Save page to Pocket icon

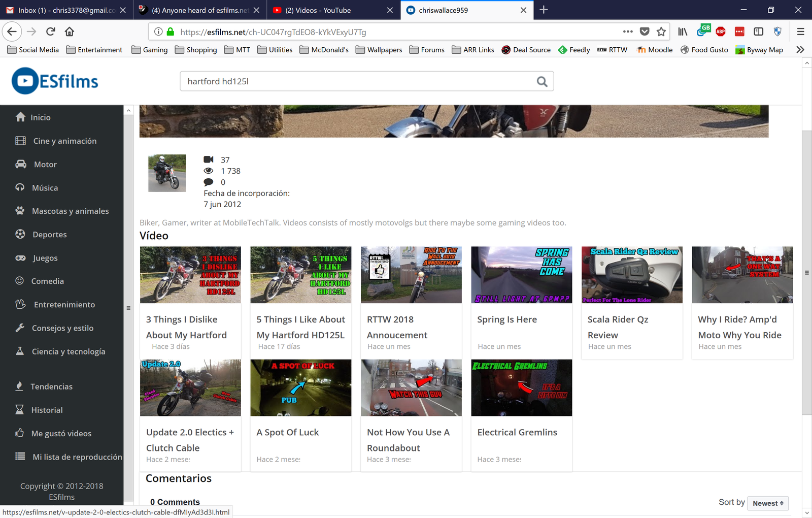click(x=645, y=31)
